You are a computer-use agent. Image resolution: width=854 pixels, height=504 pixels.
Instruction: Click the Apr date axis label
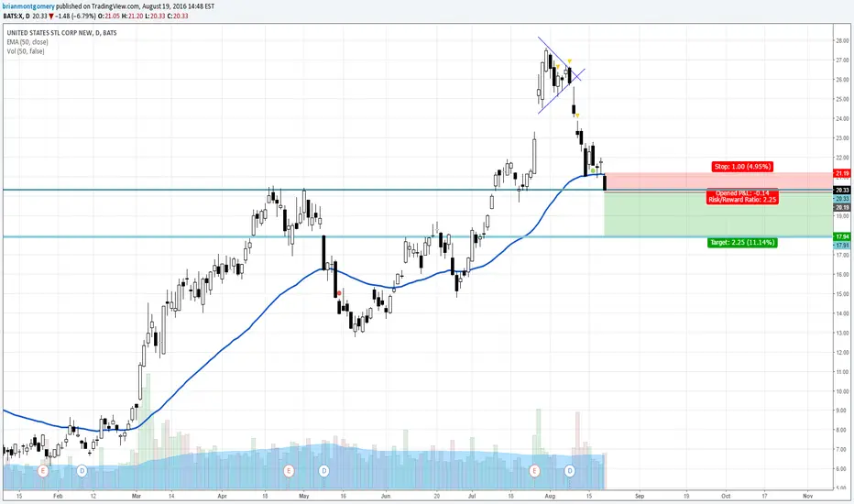[x=222, y=496]
